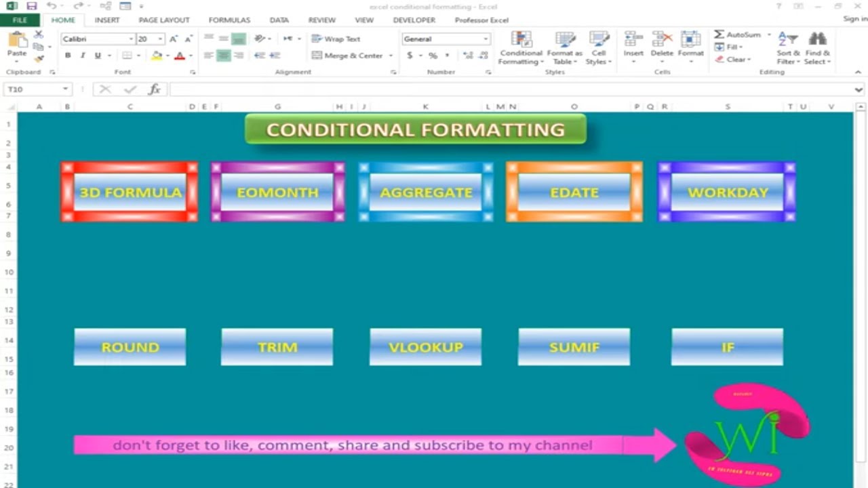Viewport: 868px width, 488px height.
Task: Click the AutoSum sigma icon
Action: pos(719,35)
